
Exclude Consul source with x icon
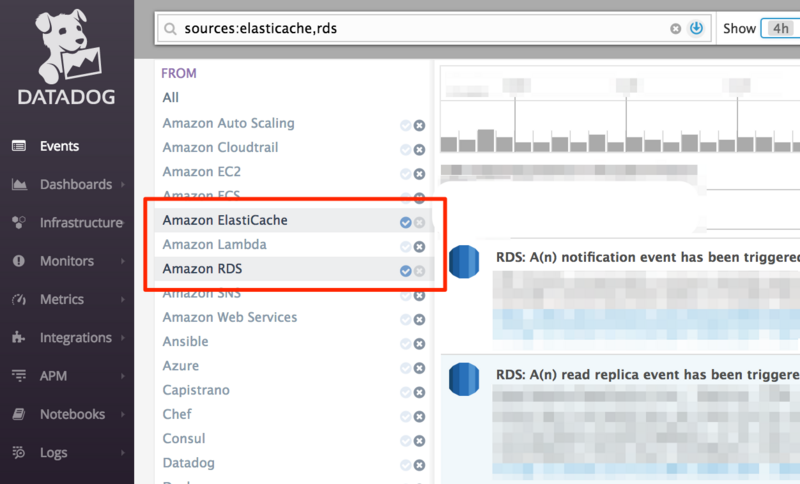(x=419, y=441)
